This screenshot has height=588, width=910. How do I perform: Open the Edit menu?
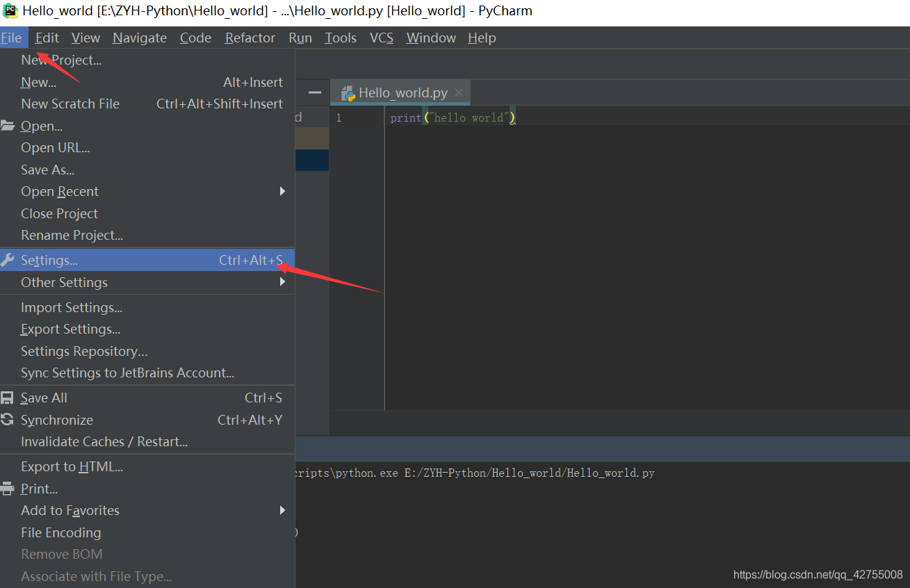click(47, 38)
